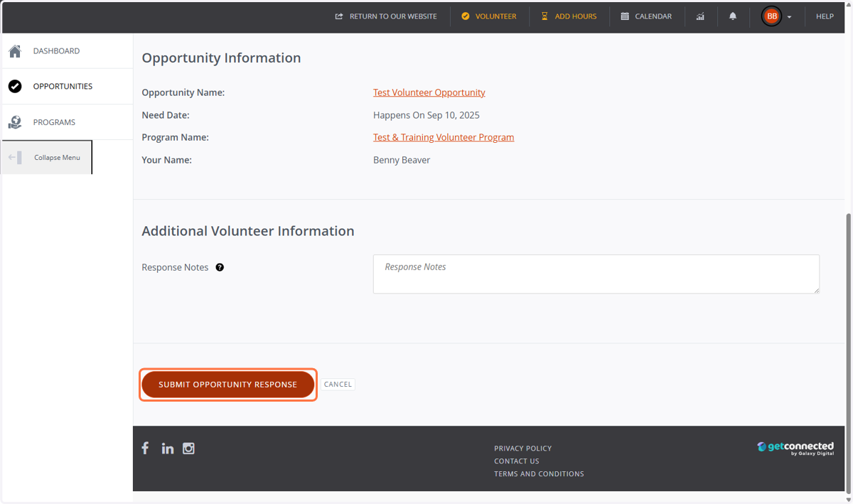Visit the Facebook page icon

coord(145,448)
